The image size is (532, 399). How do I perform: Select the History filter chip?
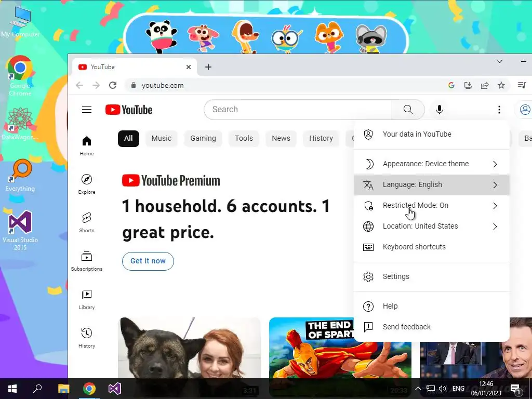(321, 138)
